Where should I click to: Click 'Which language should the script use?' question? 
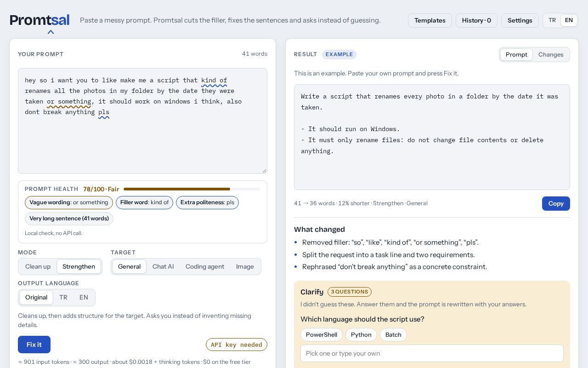point(362,319)
